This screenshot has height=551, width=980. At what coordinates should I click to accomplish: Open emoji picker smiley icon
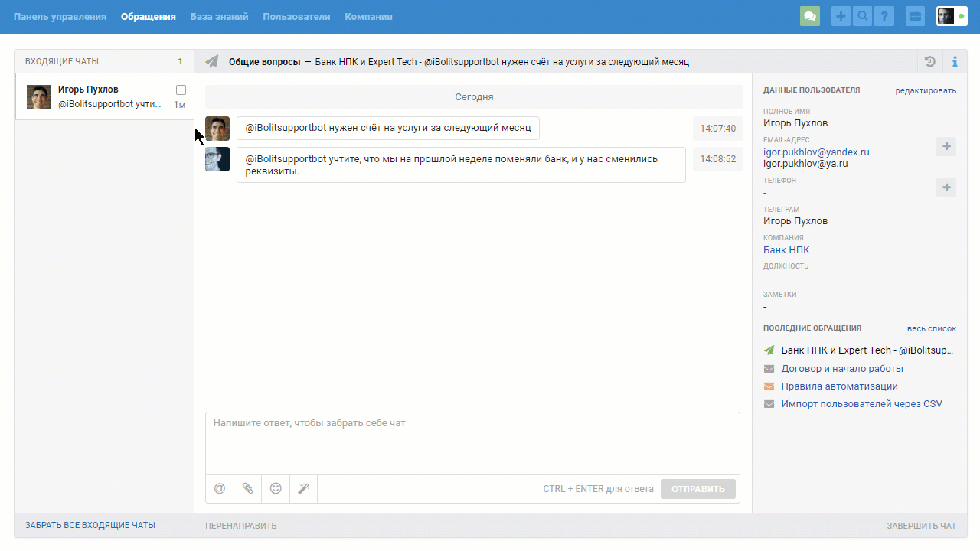click(x=276, y=488)
